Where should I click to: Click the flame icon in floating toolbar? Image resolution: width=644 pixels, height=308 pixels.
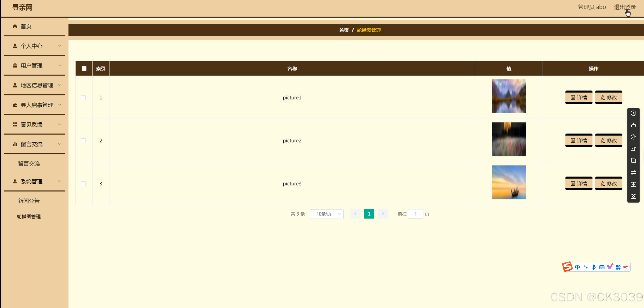[x=633, y=125]
